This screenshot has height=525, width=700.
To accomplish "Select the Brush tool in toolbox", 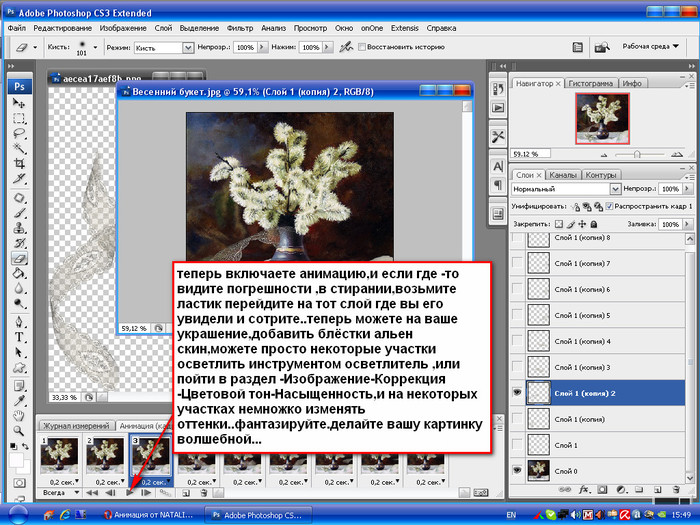I will 19,213.
